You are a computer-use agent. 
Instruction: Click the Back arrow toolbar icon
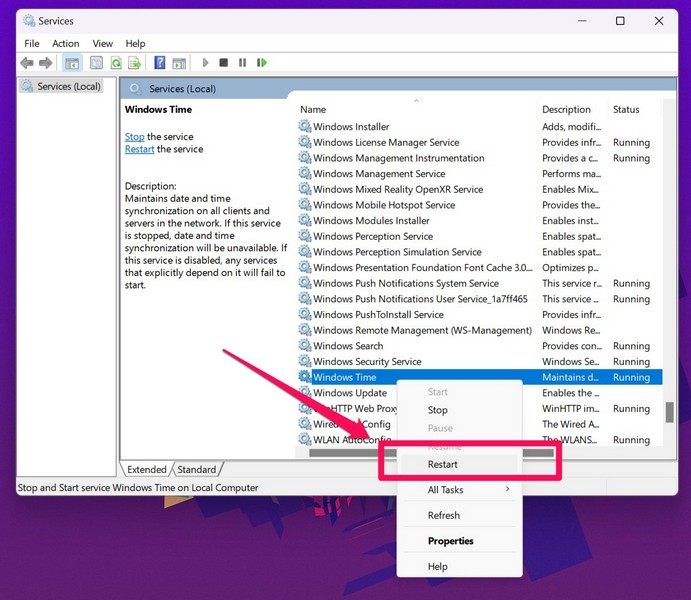click(27, 63)
